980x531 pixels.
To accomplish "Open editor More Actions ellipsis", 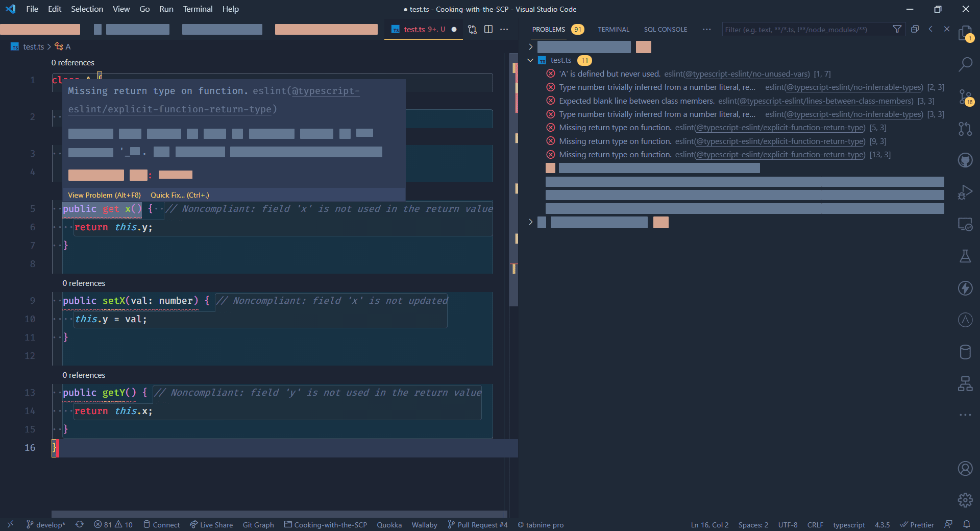I will pos(504,30).
